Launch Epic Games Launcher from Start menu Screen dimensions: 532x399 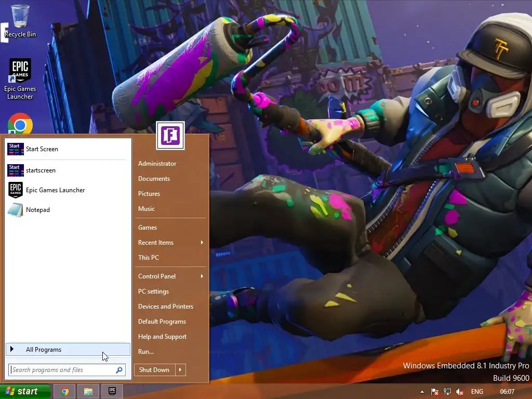click(x=68, y=190)
